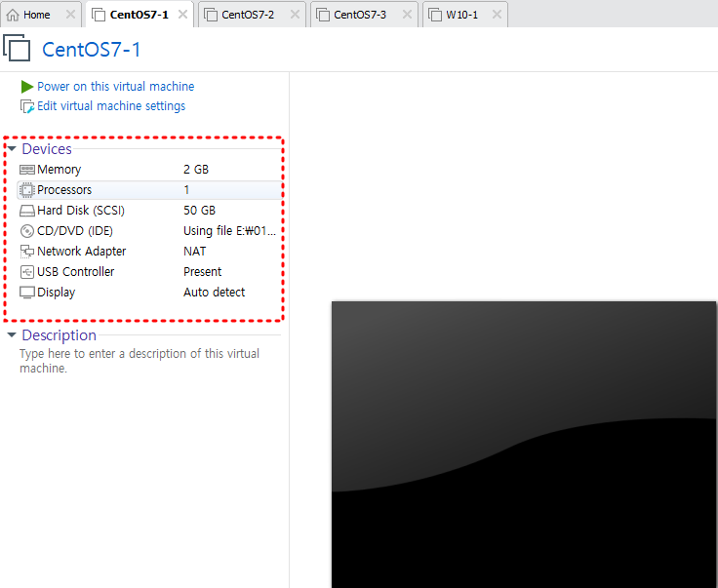Click the Processors chip icon

click(x=27, y=190)
